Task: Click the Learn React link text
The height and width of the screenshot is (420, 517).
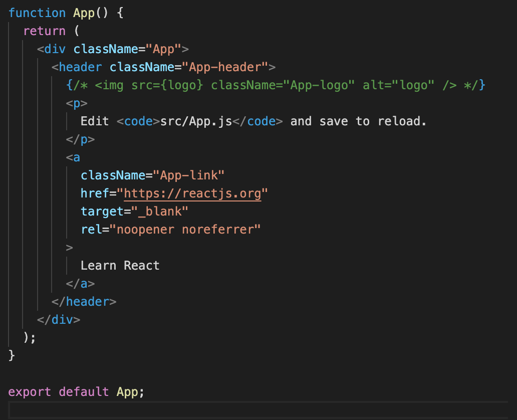Action: 120,265
